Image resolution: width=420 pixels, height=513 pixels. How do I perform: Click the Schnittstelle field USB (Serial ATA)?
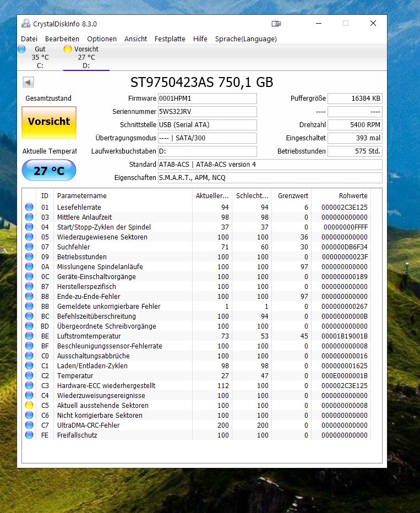point(208,124)
